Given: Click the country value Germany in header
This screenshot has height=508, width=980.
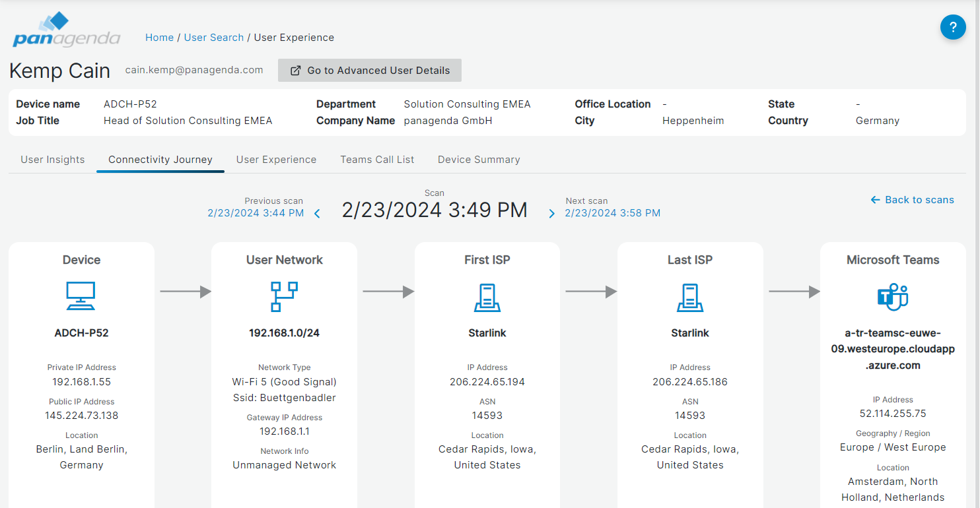Looking at the screenshot, I should click(x=878, y=121).
